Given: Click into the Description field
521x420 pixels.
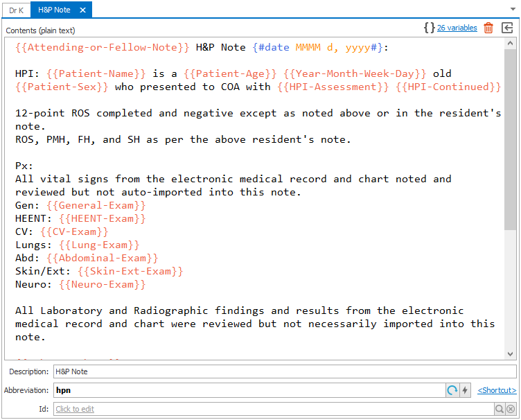Looking at the screenshot, I should pos(285,371).
